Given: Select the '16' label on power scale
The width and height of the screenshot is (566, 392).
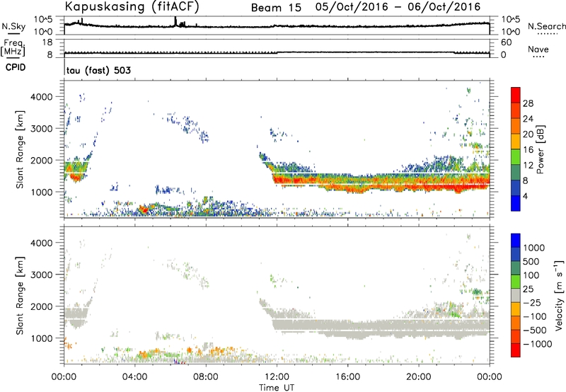Looking at the screenshot, I should click(x=528, y=150).
